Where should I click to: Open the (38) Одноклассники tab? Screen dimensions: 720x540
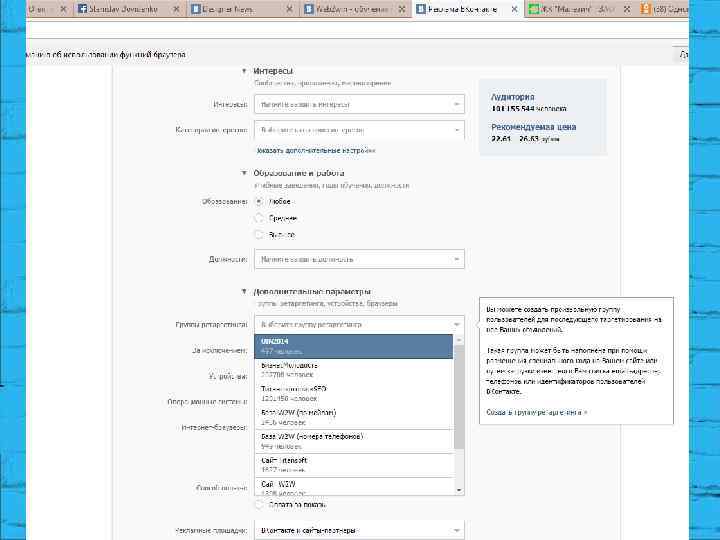(x=664, y=9)
